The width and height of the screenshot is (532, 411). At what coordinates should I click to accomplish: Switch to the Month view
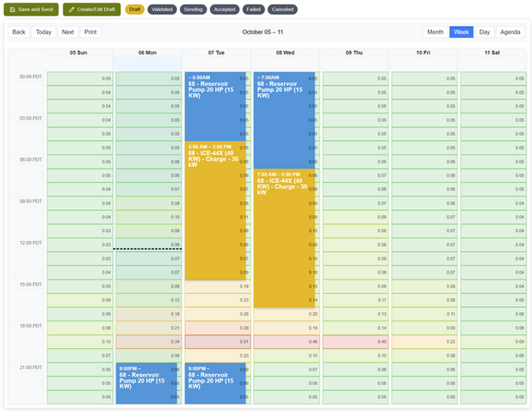436,32
